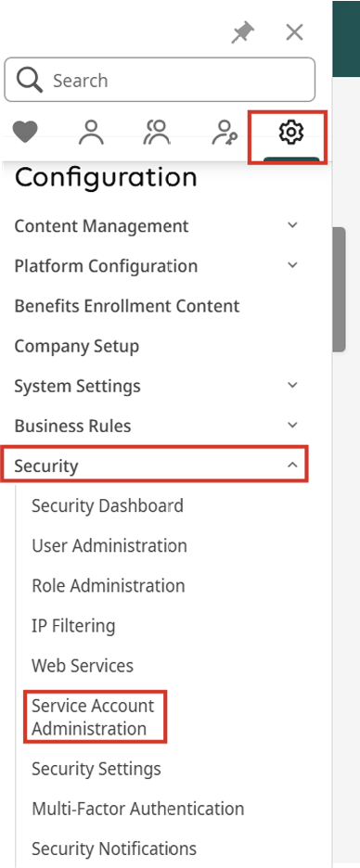This screenshot has height=868, width=360.
Task: Expand the Content Management section
Action: click(x=156, y=226)
